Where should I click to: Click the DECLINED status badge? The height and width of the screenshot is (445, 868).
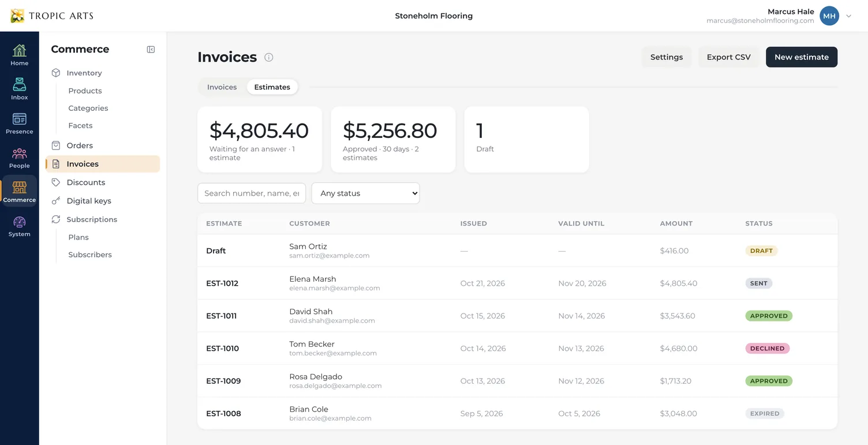[767, 349]
